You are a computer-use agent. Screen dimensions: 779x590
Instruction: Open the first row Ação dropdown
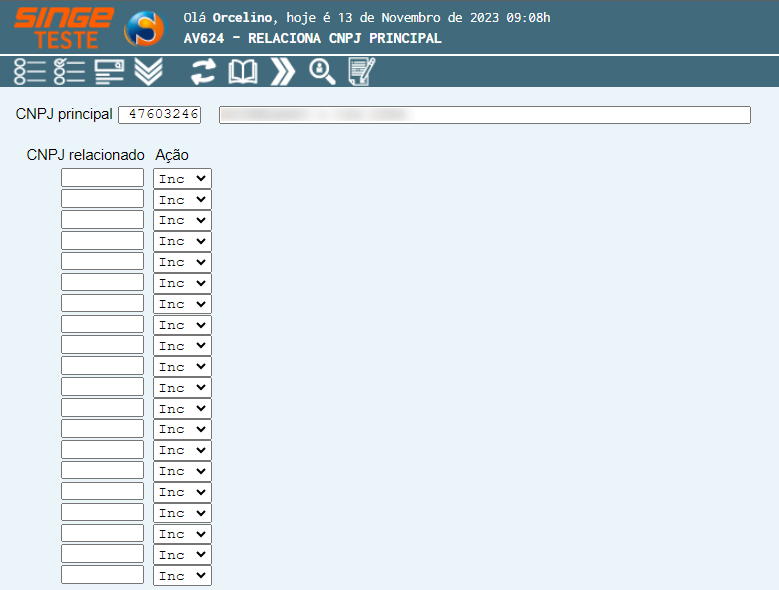click(x=182, y=178)
